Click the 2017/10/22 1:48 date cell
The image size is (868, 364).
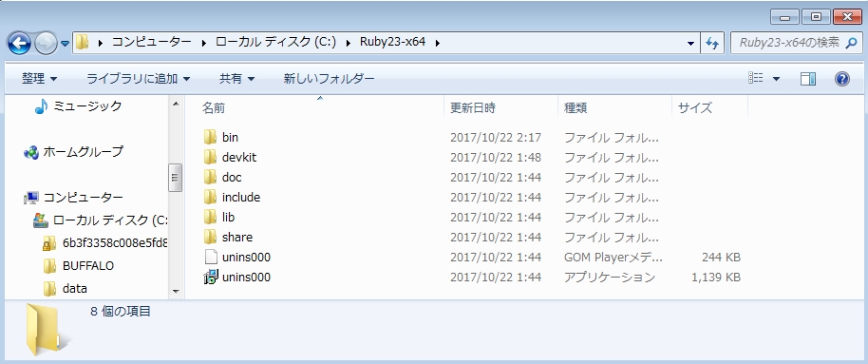pos(496,158)
